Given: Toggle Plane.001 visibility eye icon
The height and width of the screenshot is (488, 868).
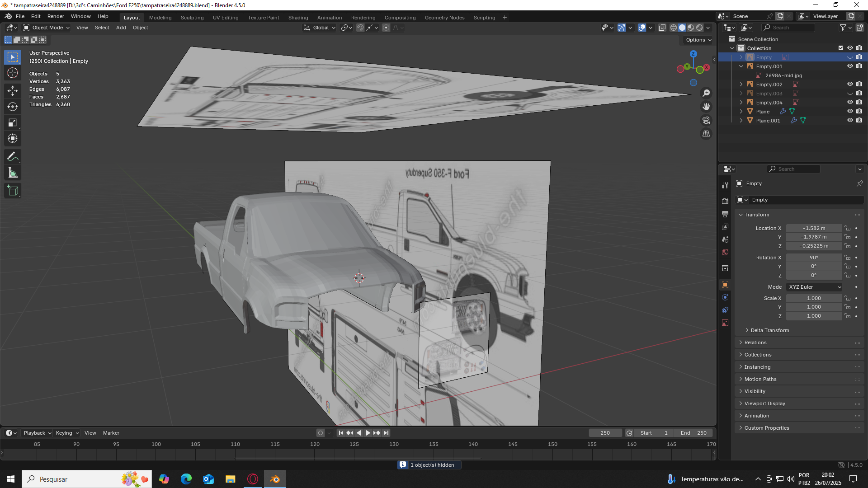Looking at the screenshot, I should [850, 121].
